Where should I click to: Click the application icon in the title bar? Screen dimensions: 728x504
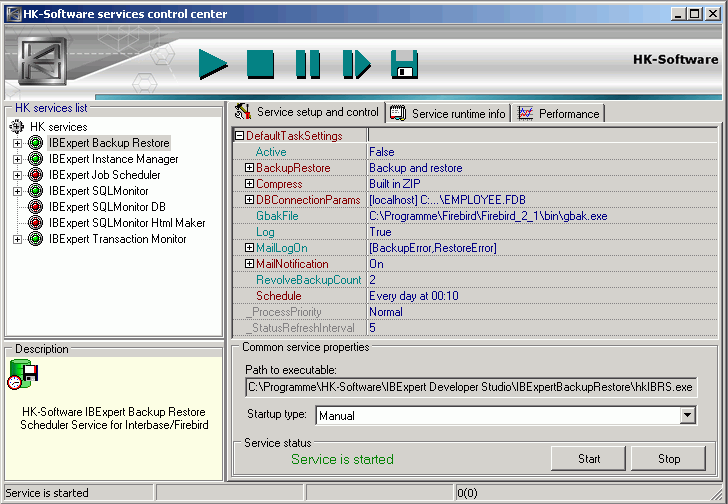click(x=14, y=14)
